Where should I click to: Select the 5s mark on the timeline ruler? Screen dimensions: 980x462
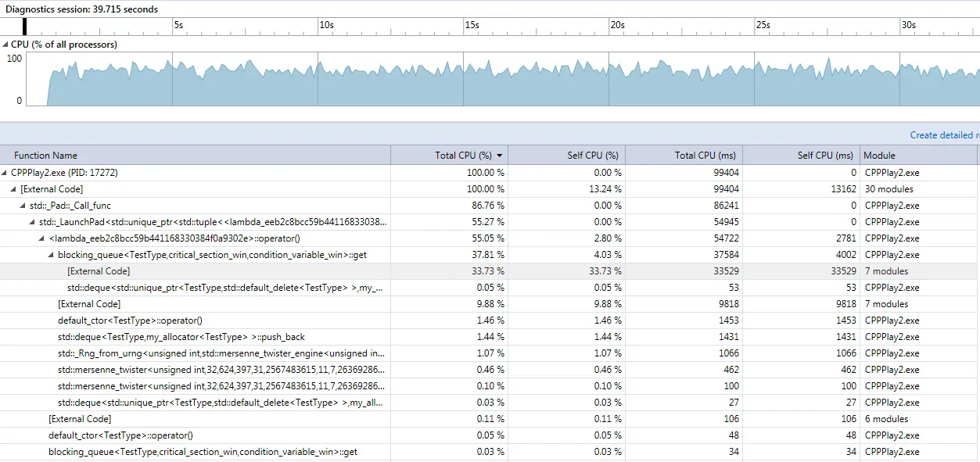[x=178, y=25]
